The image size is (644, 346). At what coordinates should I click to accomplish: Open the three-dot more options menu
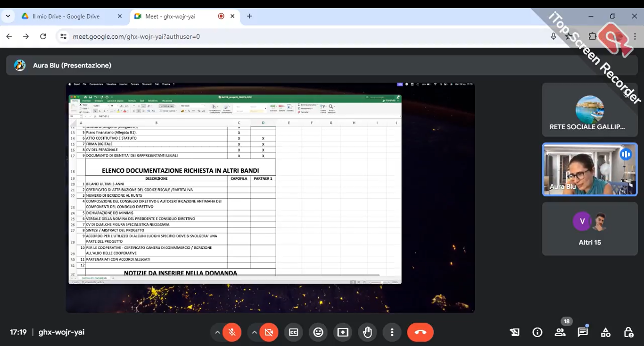tap(392, 332)
